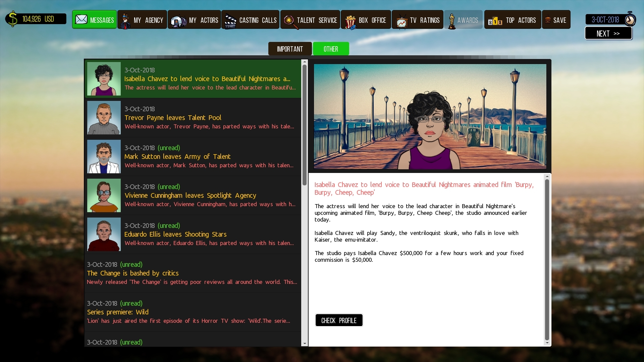
Task: Open Casting Calls clapperboard icon
Action: coord(230,21)
